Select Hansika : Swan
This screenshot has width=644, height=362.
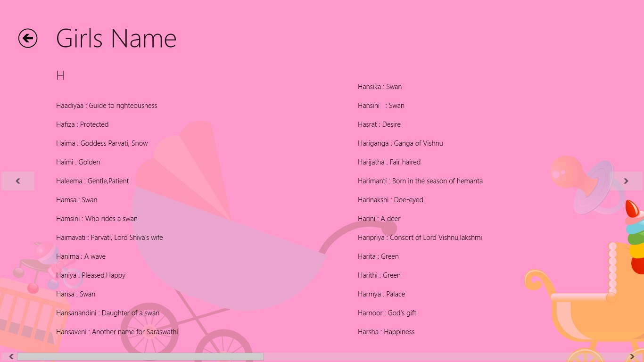380,87
